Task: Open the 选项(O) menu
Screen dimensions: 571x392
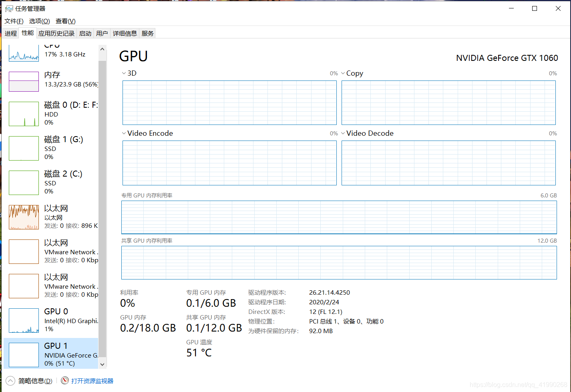Action: coord(39,21)
